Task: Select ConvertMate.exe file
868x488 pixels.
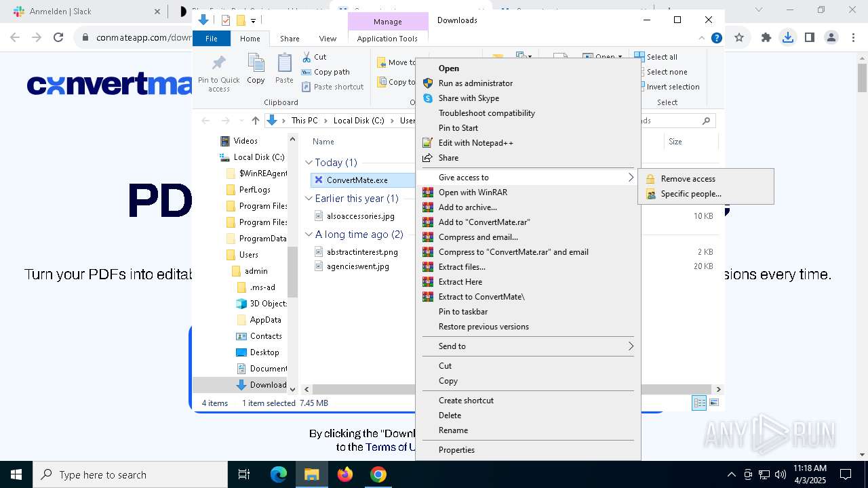Action: 357,180
